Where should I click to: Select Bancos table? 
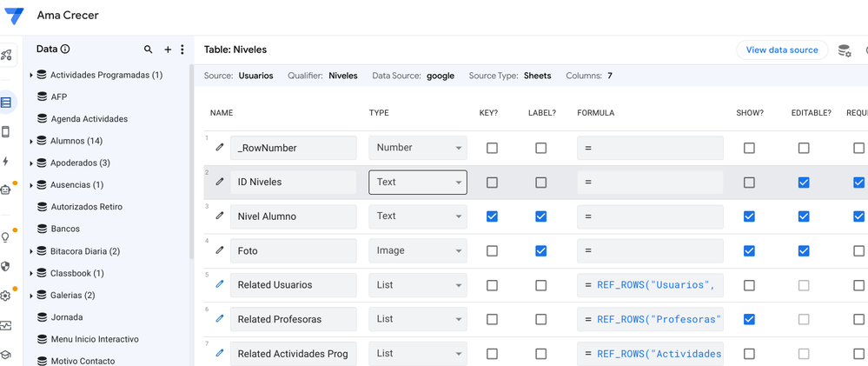(x=65, y=229)
